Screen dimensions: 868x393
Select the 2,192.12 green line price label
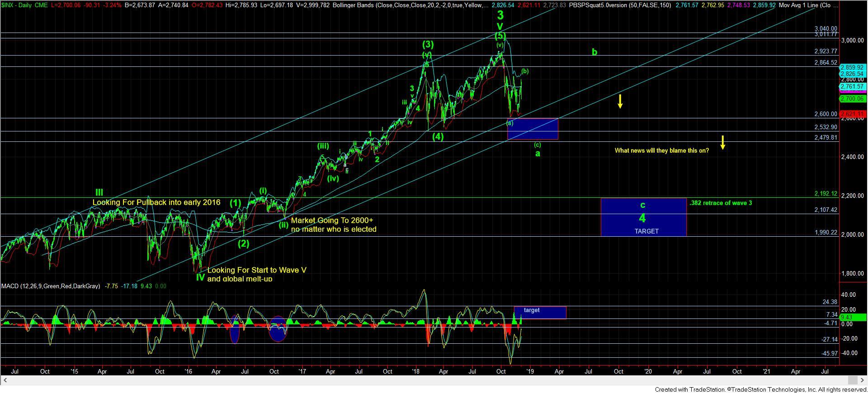[x=826, y=194]
